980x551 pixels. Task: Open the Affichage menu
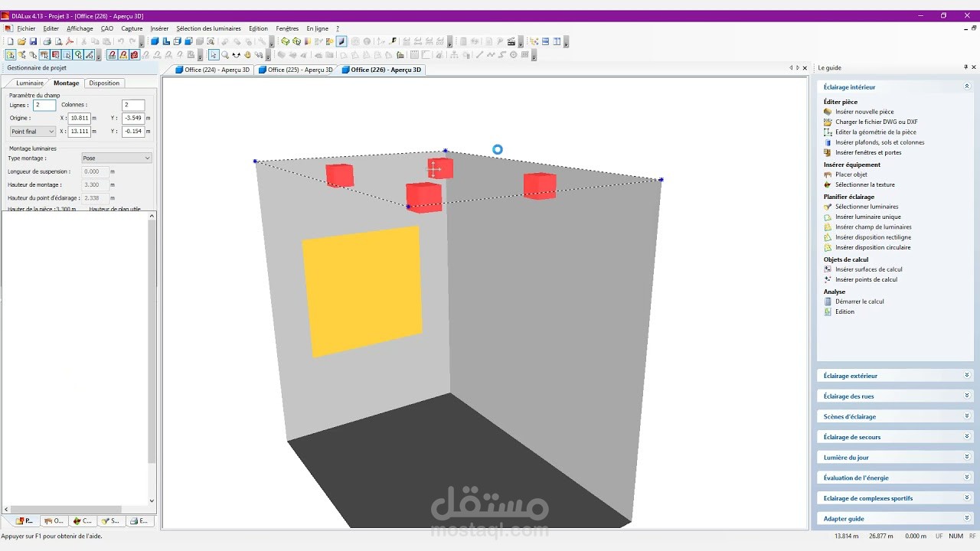click(x=80, y=28)
